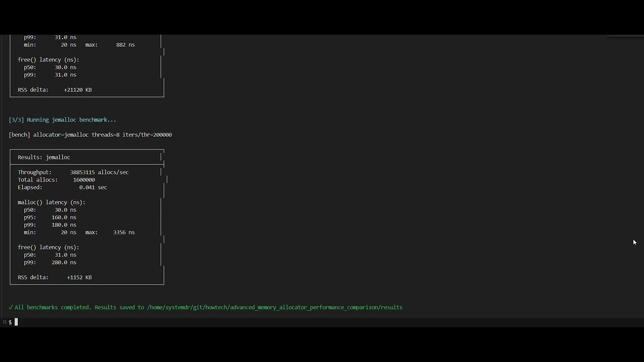
Task: Place cursor at the terminal $ prompt
Action: click(x=16, y=322)
